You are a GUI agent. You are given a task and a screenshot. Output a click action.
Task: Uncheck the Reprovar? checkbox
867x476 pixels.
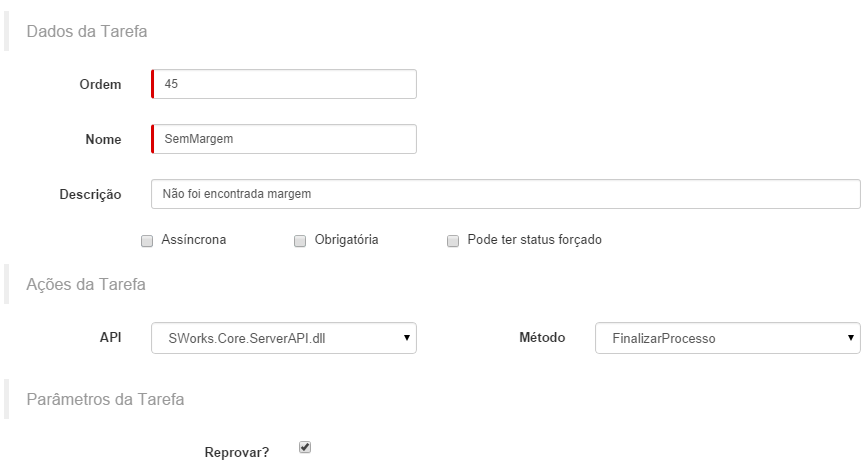tap(305, 448)
